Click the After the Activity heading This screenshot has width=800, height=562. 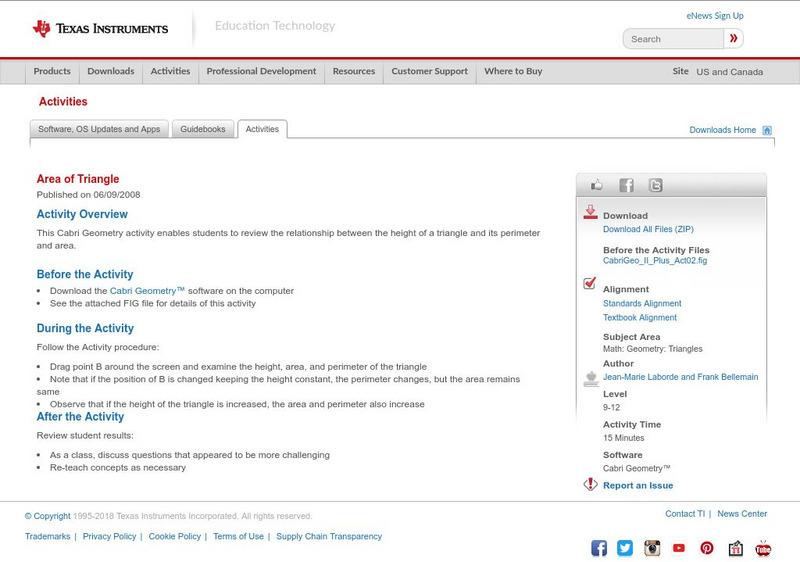80,417
